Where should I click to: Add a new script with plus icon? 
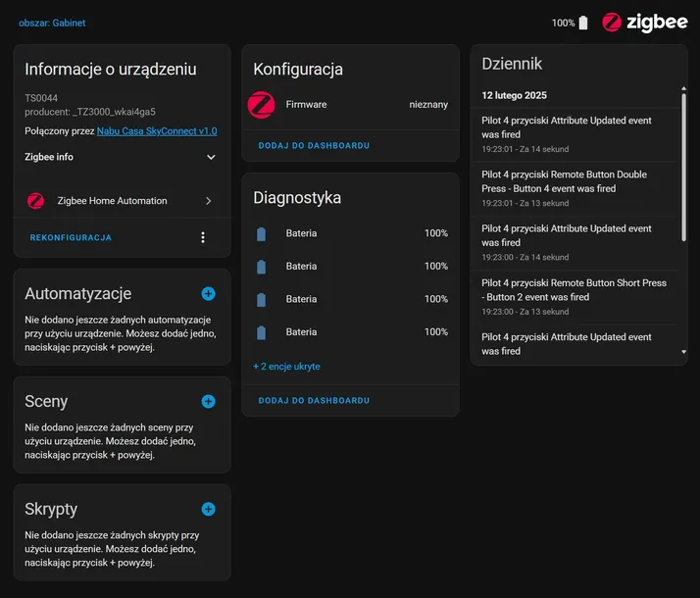[209, 509]
